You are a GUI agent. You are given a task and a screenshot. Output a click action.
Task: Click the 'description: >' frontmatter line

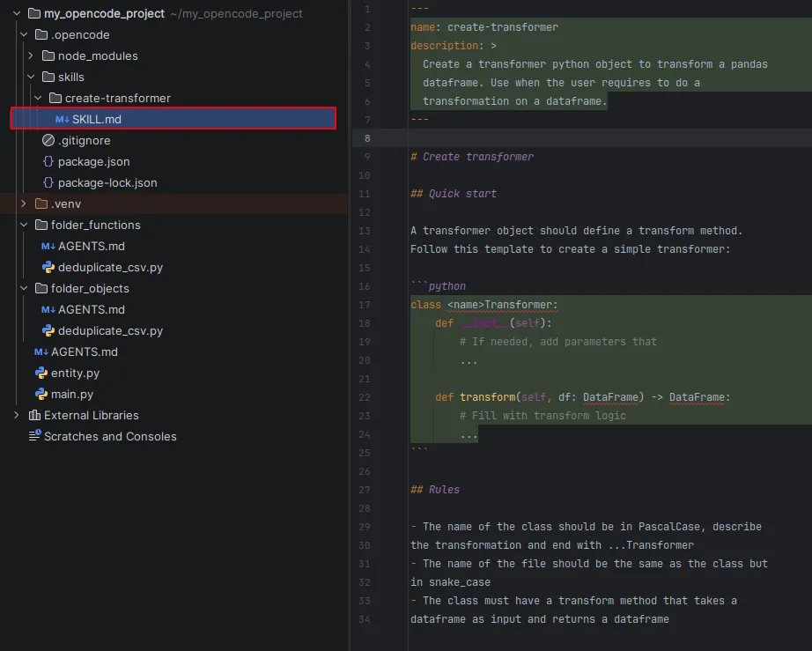[x=454, y=46]
